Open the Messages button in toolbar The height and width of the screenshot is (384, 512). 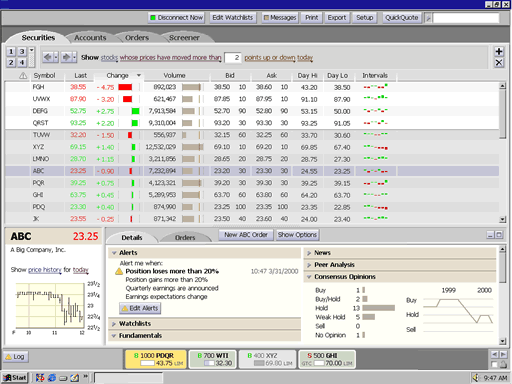coord(280,18)
